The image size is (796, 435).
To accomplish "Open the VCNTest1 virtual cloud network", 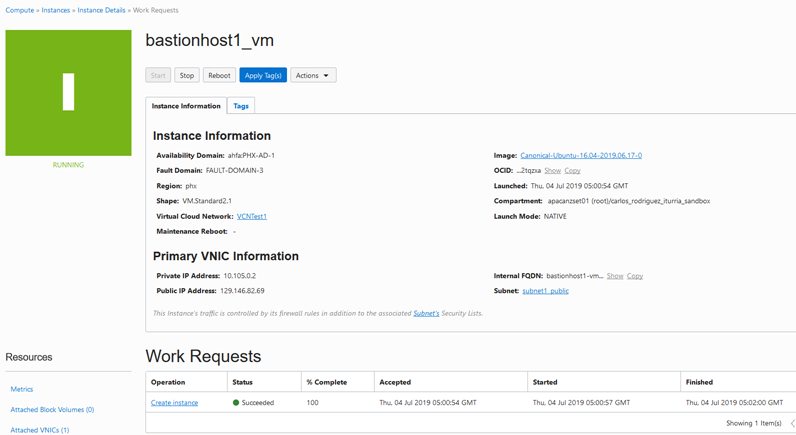I will coord(252,216).
